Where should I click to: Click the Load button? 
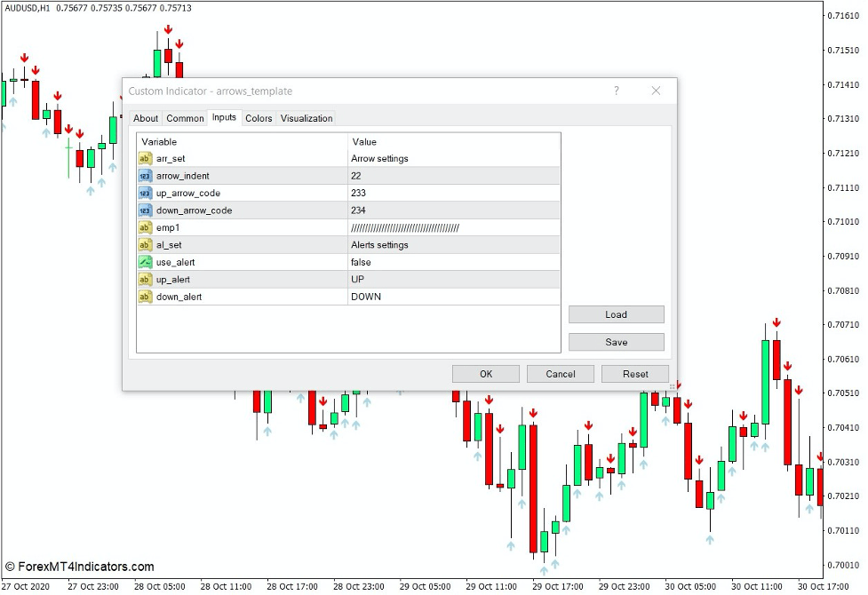(616, 314)
